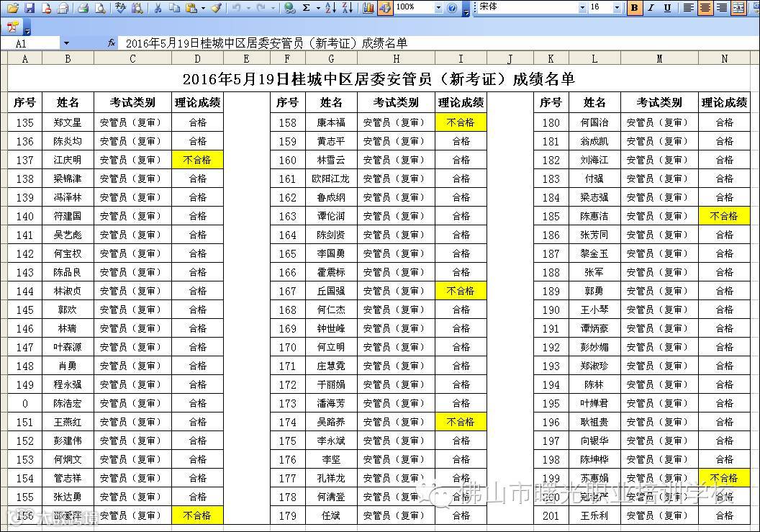
Task: Paste using the clipboard icon
Action: pos(191,8)
